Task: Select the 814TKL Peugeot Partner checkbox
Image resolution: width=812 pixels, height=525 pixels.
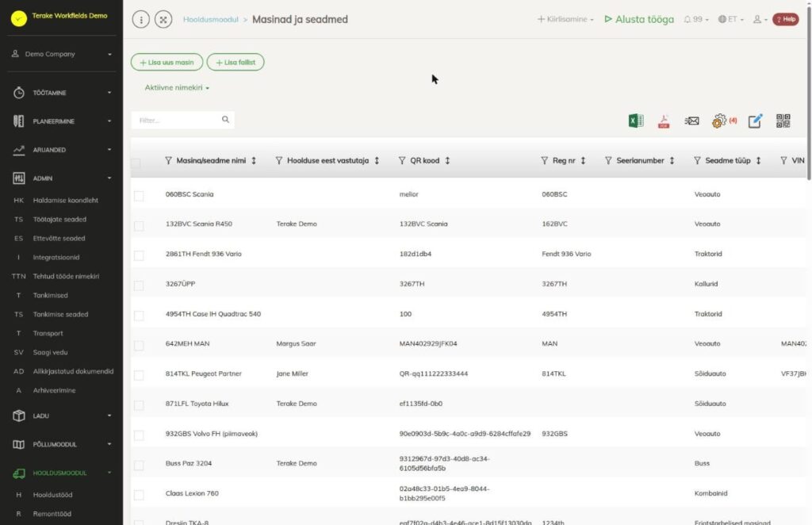Action: (139, 375)
